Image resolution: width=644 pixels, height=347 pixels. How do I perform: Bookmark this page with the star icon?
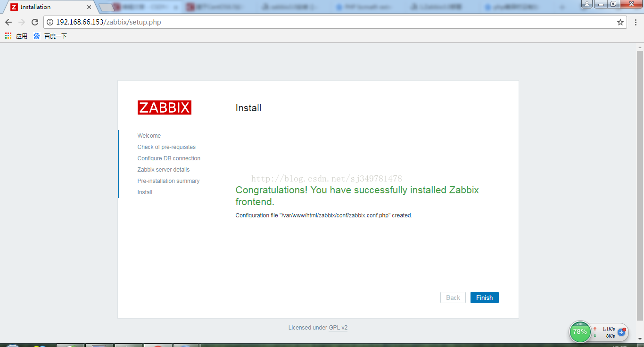(620, 22)
